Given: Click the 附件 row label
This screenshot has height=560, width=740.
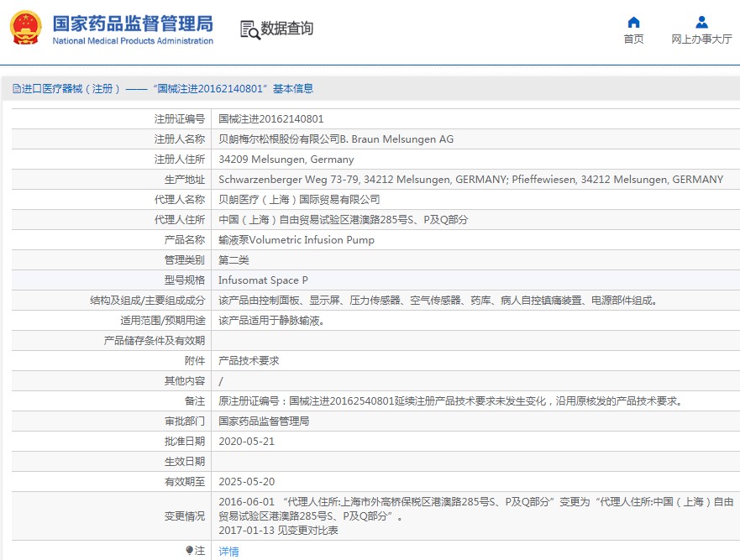Looking at the screenshot, I should pos(194,361).
